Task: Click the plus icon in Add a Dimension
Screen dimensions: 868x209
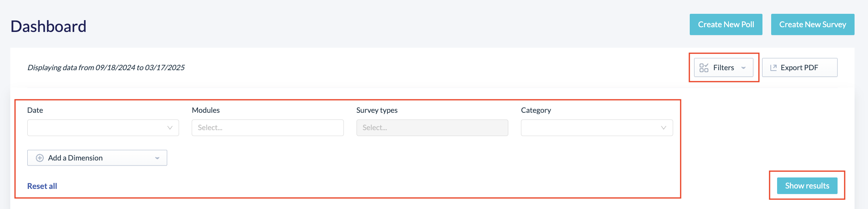Action: 40,158
